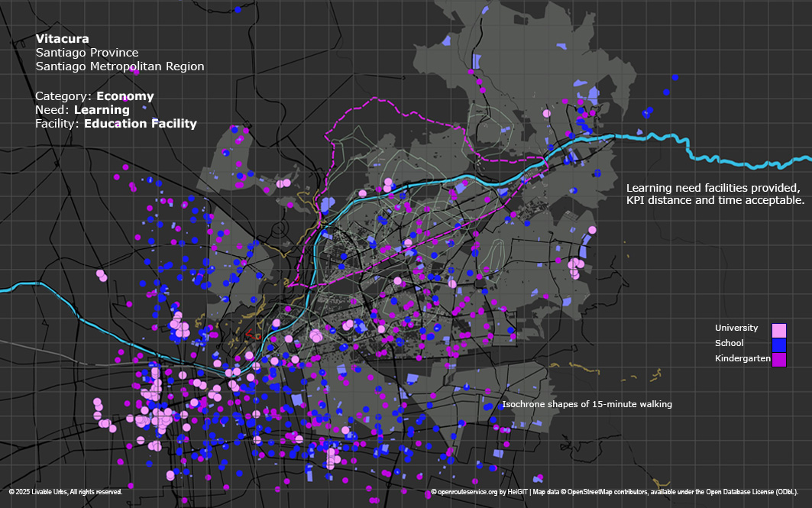Click the isochrone 15-minute walking caption
This screenshot has width=812, height=508.
pos(587,404)
